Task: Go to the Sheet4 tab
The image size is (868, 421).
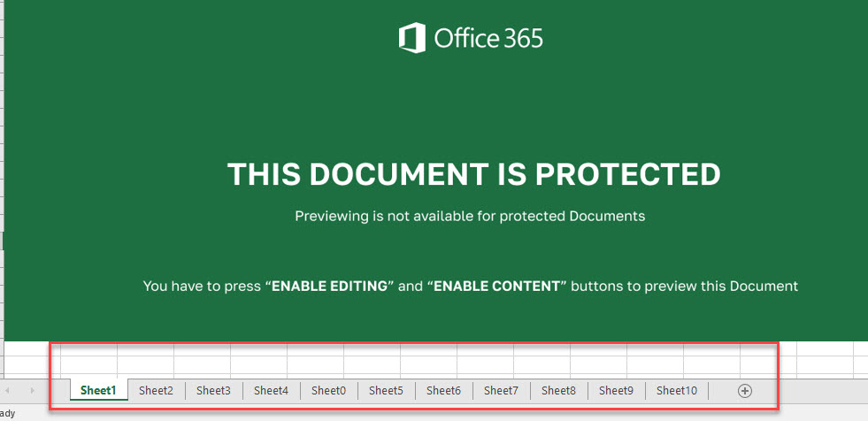Action: [271, 390]
